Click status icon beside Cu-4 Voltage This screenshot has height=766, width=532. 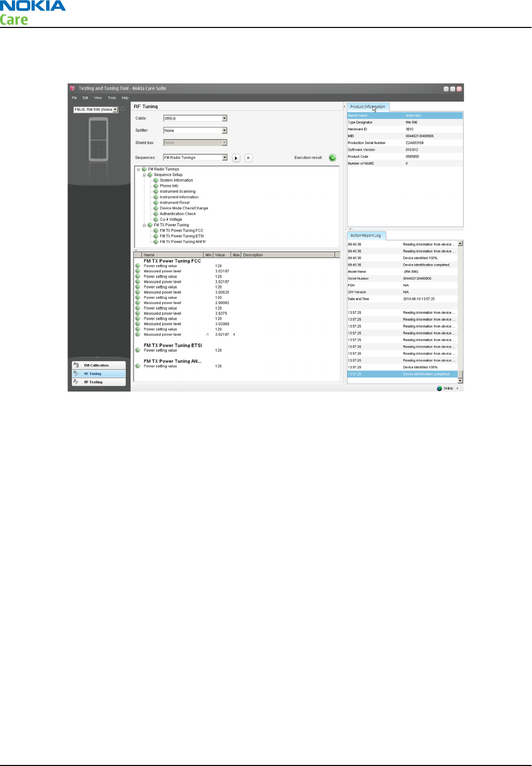pos(156,220)
